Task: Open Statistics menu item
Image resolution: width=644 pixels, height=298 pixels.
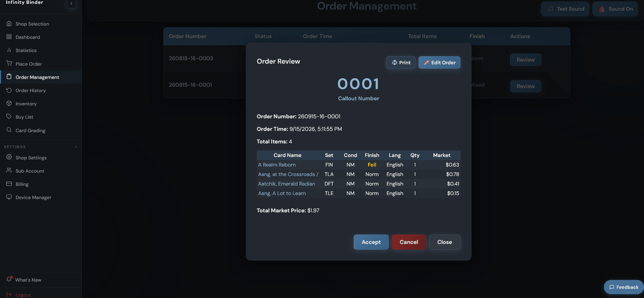Action: 41,51
